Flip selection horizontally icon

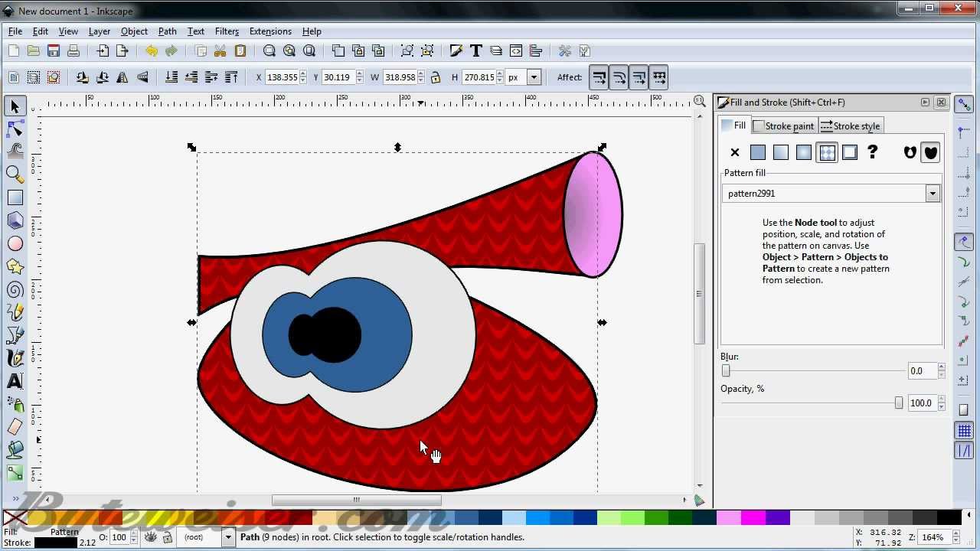122,77
